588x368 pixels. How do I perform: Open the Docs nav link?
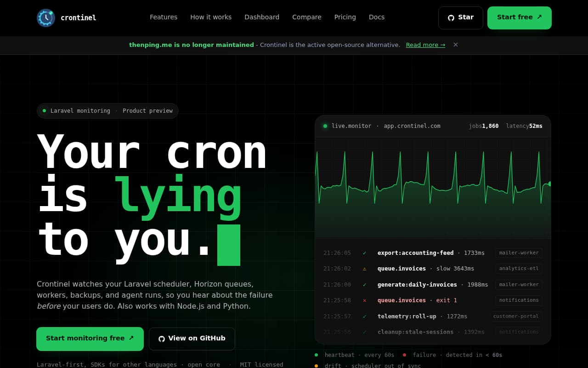click(x=377, y=17)
